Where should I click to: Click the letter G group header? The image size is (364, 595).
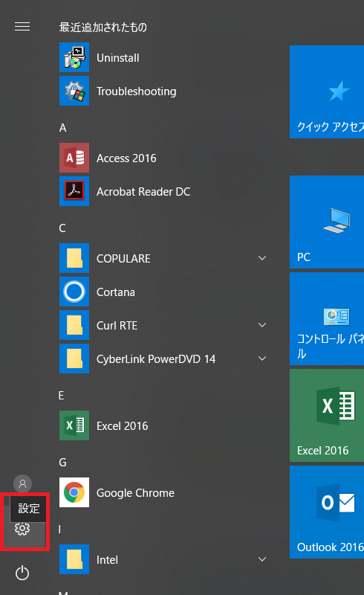pyautogui.click(x=62, y=462)
